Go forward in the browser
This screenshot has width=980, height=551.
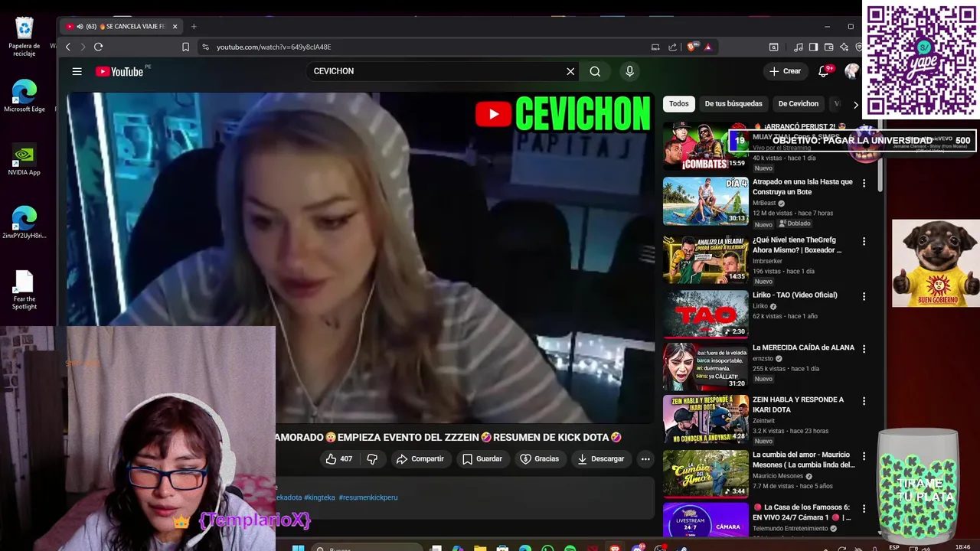click(x=83, y=47)
